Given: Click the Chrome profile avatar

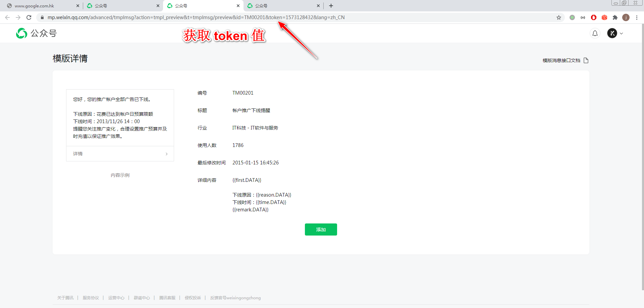Looking at the screenshot, I should pyautogui.click(x=626, y=17).
